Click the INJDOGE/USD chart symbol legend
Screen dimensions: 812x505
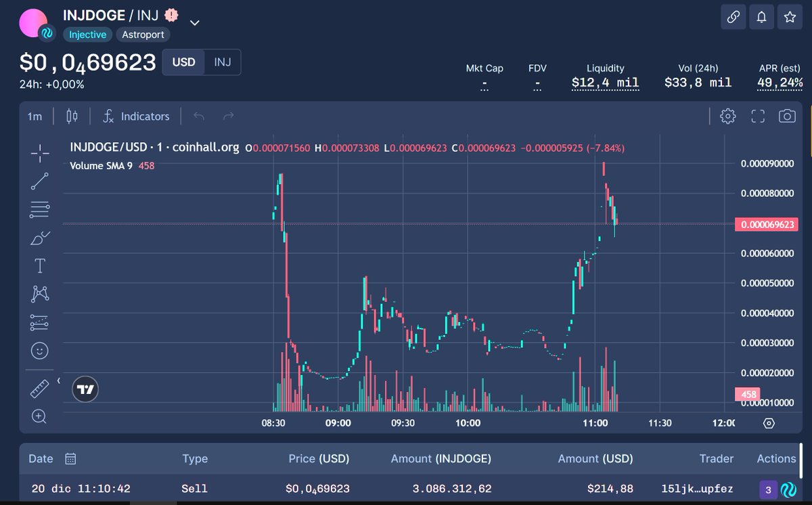tap(154, 147)
